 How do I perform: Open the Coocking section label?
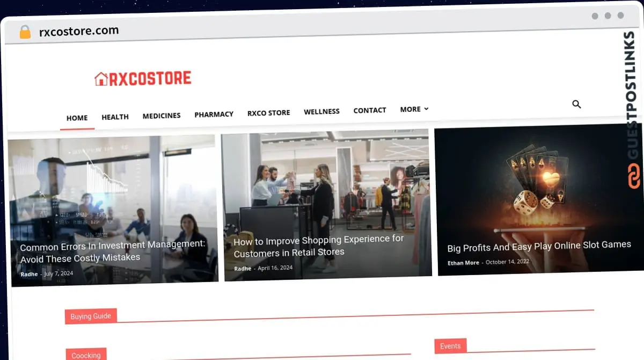[86, 355]
